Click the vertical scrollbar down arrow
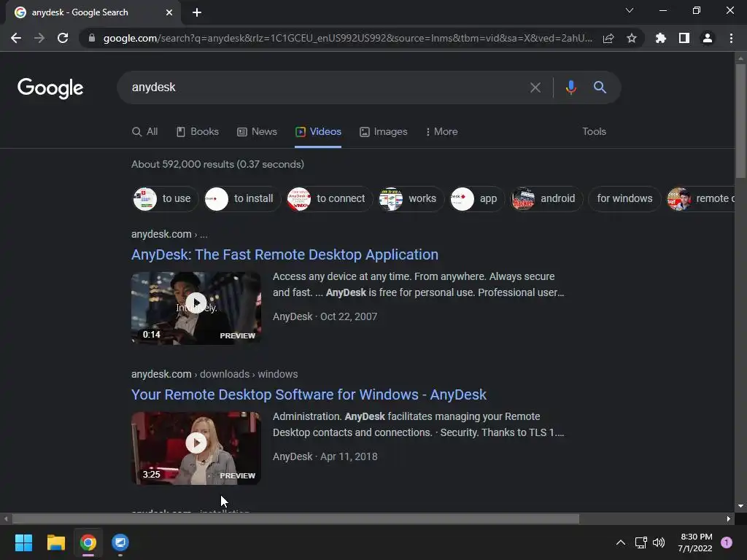The height and width of the screenshot is (560, 747). click(740, 506)
